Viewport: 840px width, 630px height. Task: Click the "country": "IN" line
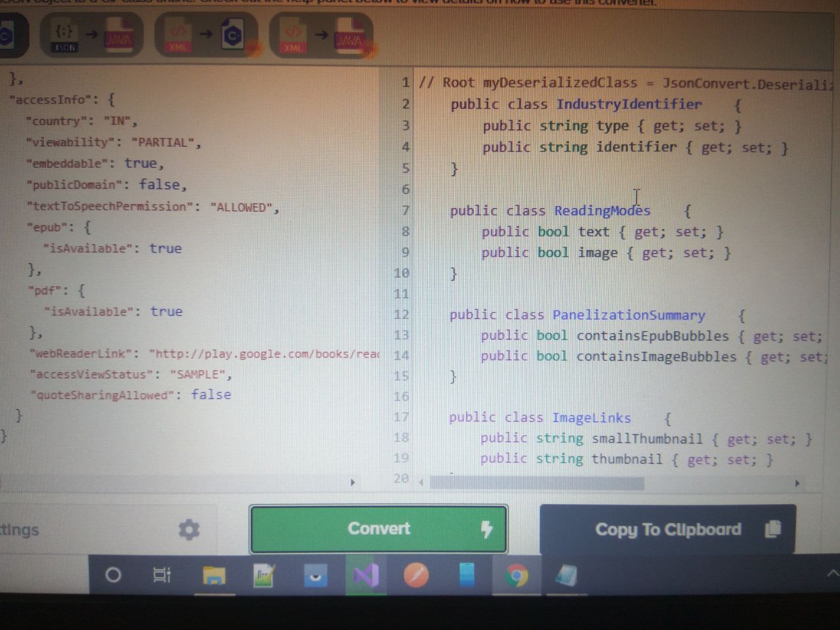point(81,121)
